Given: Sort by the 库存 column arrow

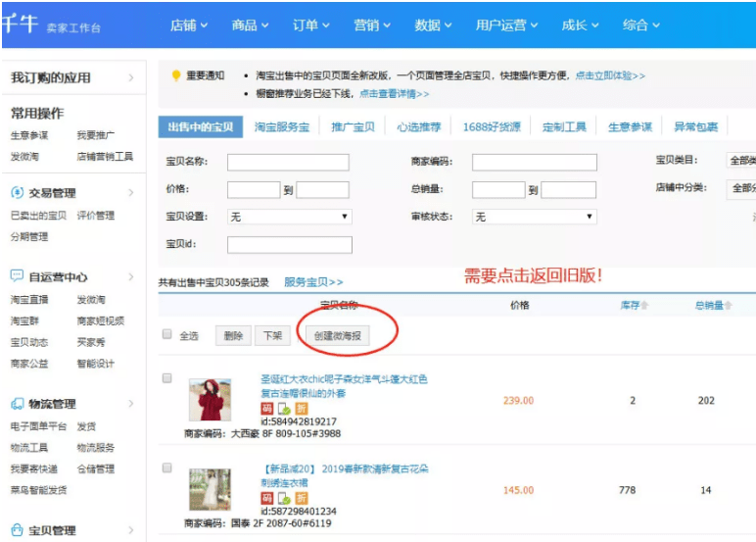Looking at the screenshot, I should click(x=644, y=305).
